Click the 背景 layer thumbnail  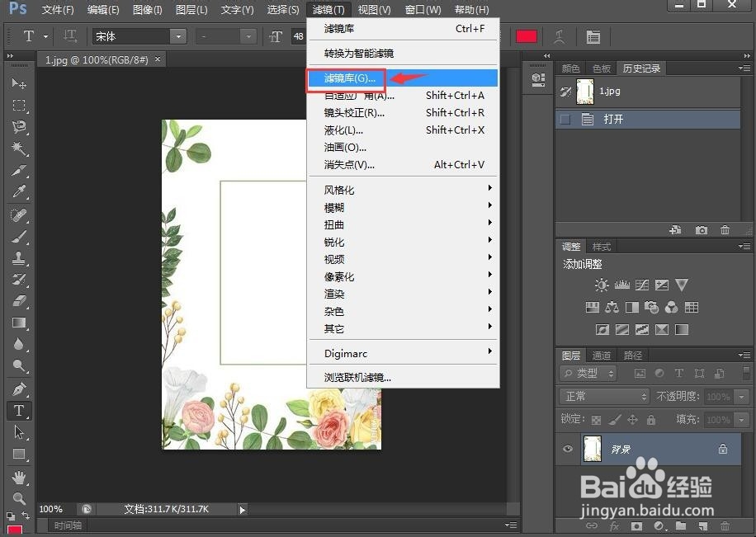tap(593, 449)
